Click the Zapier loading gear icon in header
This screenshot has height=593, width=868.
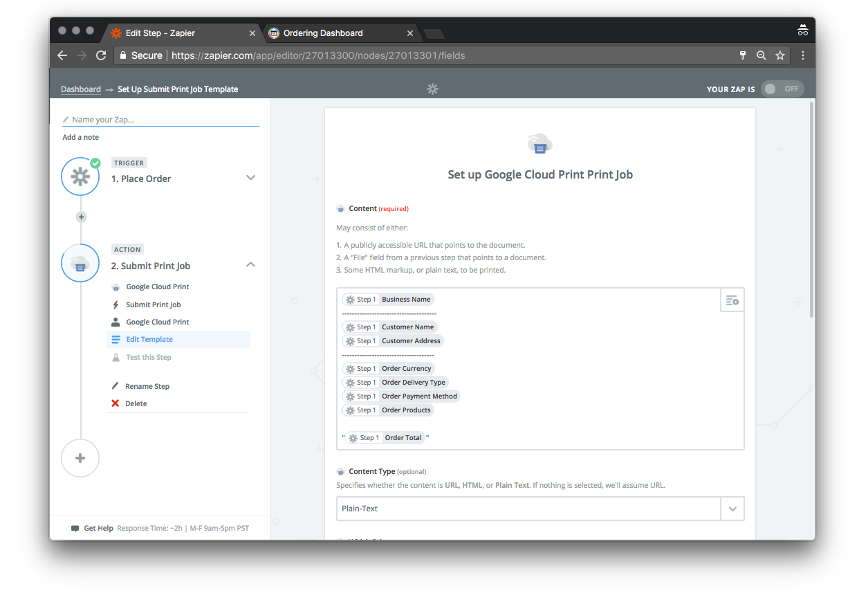432,89
